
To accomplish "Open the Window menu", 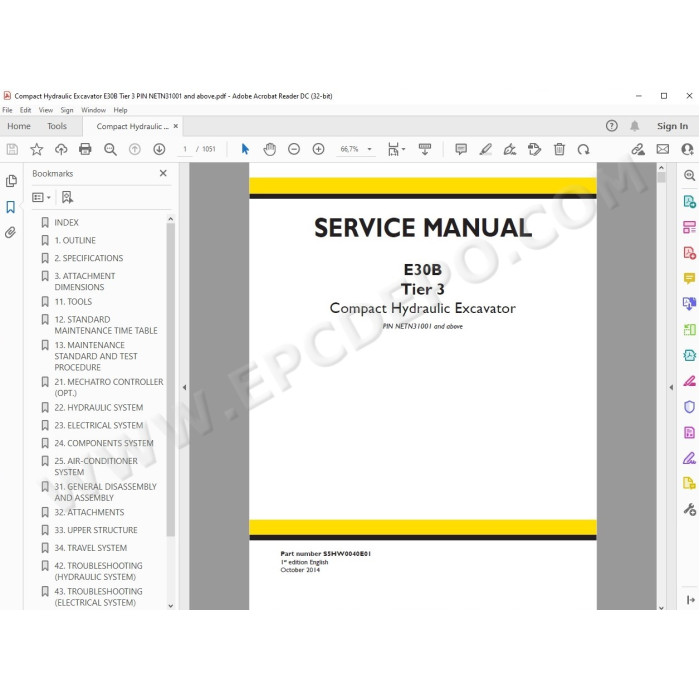I will 93,110.
